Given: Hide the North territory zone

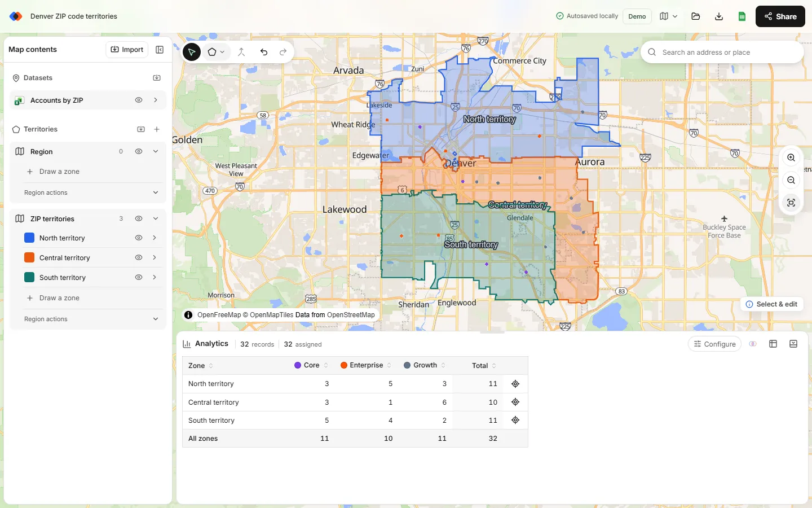Looking at the screenshot, I should [139, 238].
